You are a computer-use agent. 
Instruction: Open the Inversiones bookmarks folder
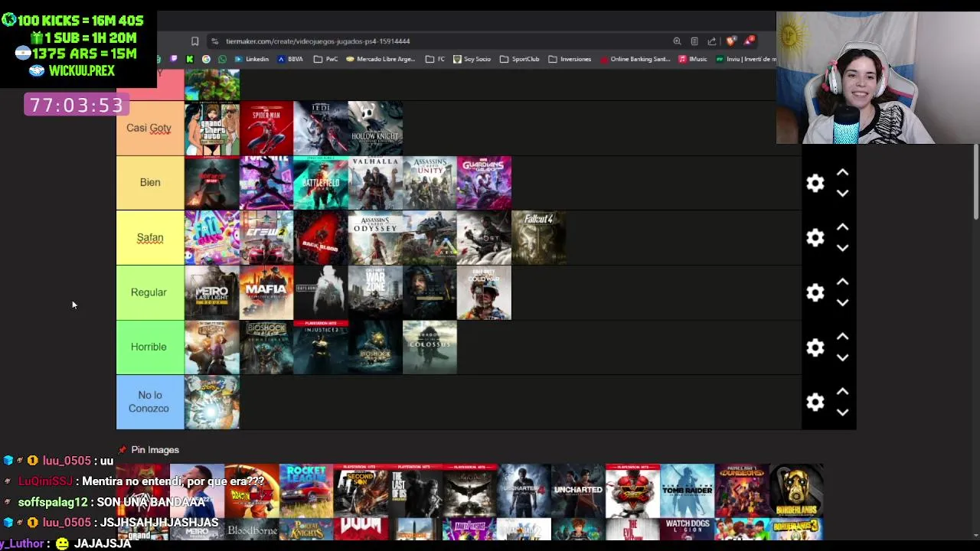click(570, 59)
